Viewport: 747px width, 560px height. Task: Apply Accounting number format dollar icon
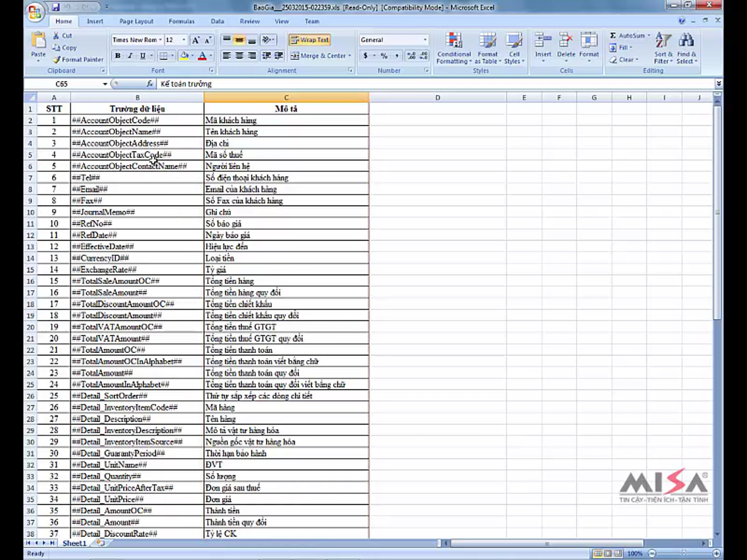[365, 56]
